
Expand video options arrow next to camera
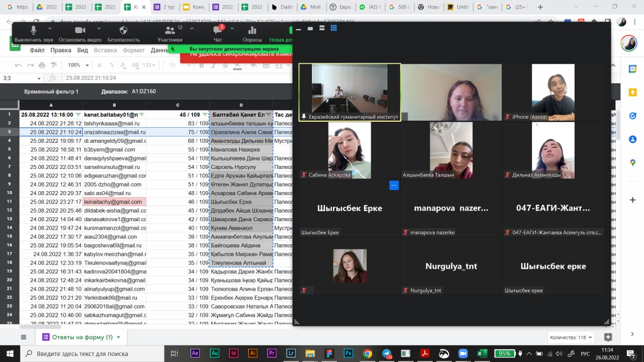[99, 28]
